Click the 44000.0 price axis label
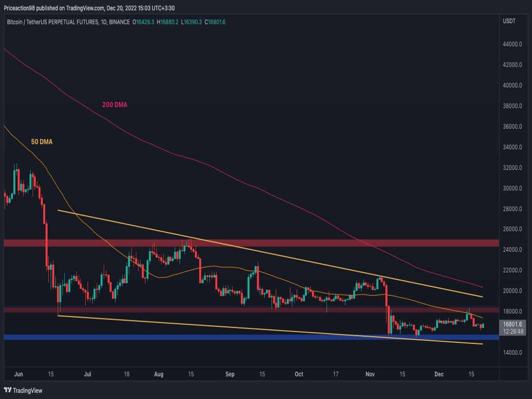The image size is (532, 399). tap(512, 45)
